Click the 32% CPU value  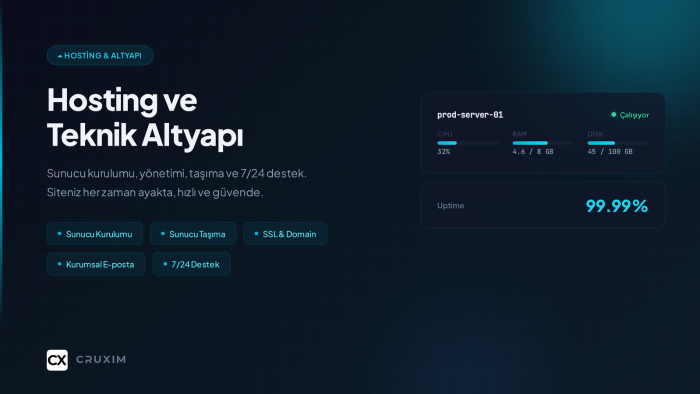(x=444, y=152)
